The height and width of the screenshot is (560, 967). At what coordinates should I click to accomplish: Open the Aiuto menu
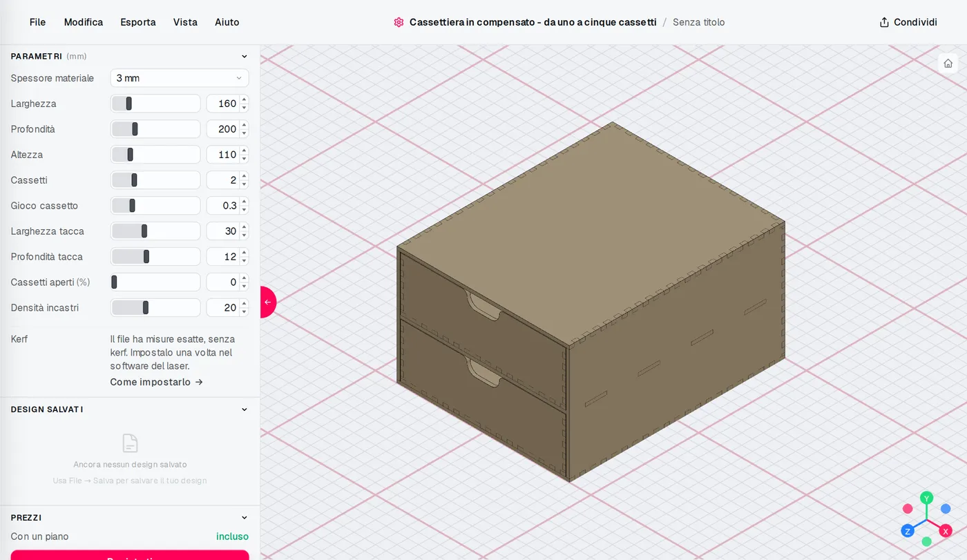[x=227, y=22]
